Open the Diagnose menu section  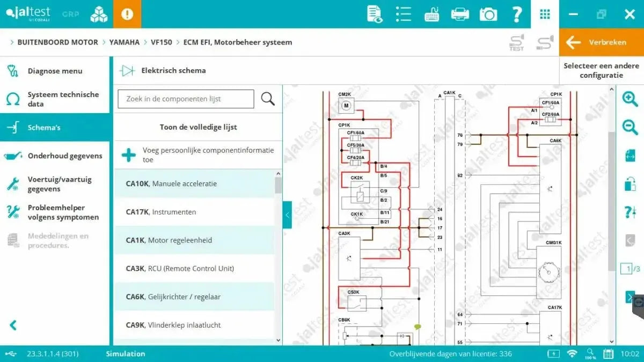[x=54, y=70]
